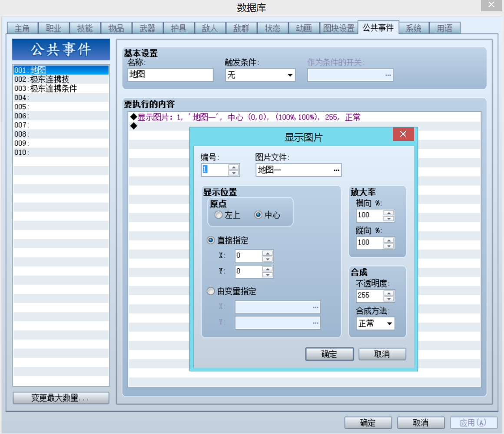Select common event 001:地图
The width and height of the screenshot is (504, 434).
tap(61, 70)
